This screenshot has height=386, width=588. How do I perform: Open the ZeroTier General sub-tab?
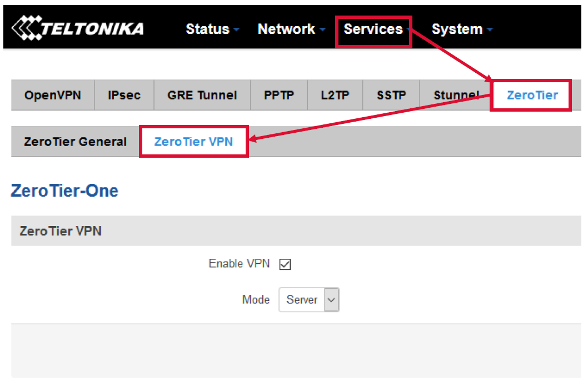(76, 142)
